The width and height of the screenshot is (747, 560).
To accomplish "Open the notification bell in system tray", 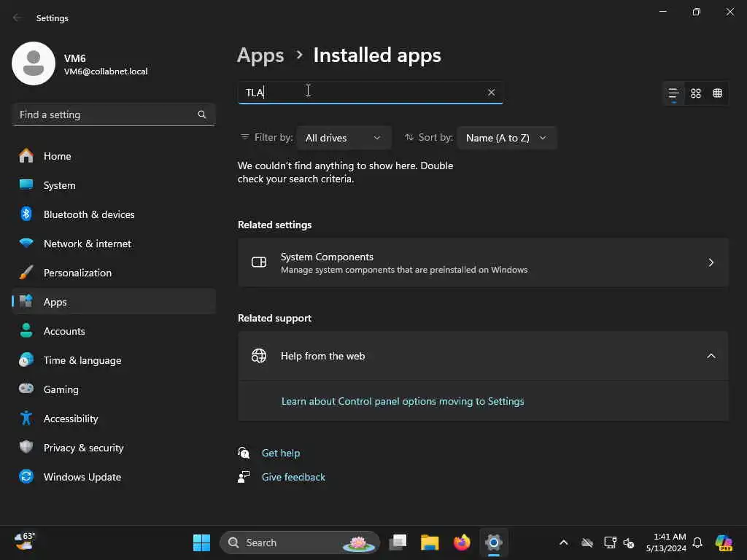I will click(x=697, y=542).
